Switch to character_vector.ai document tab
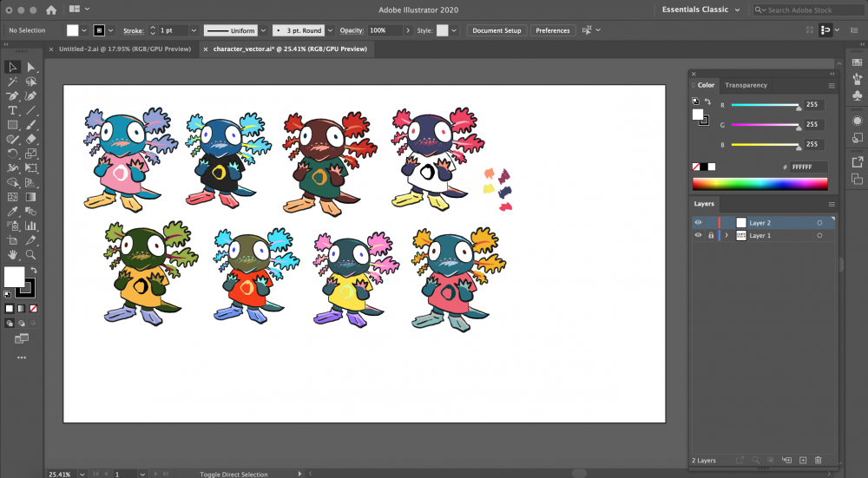Screen dimensions: 868x478 (x=290, y=49)
